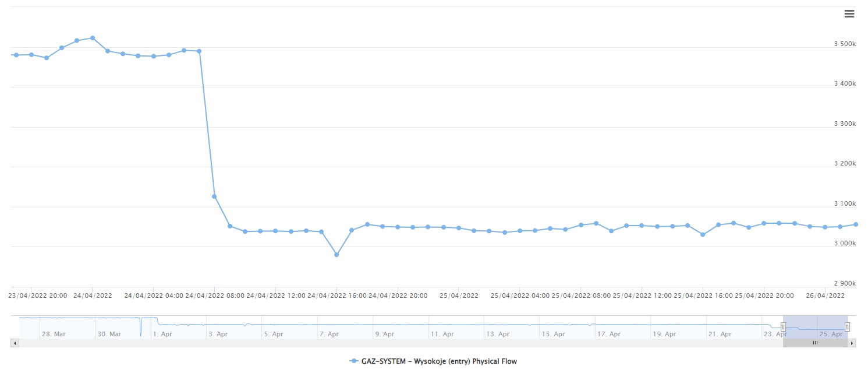This screenshot has width=868, height=380.
Task: Select the last data point before the steep drop
Action: (x=199, y=51)
